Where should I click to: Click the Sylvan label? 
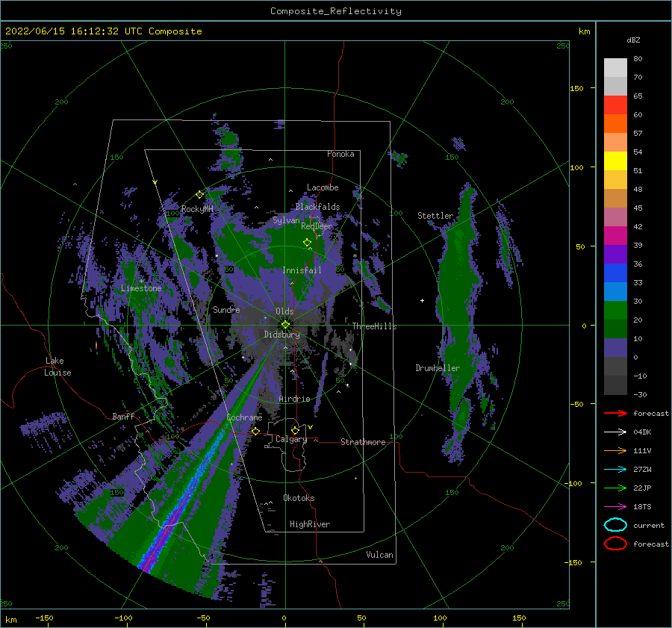(286, 220)
